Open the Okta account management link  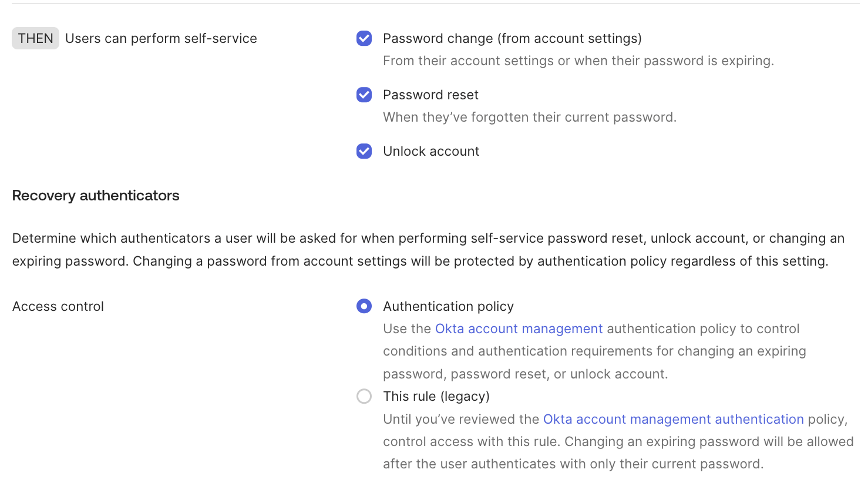[519, 329]
